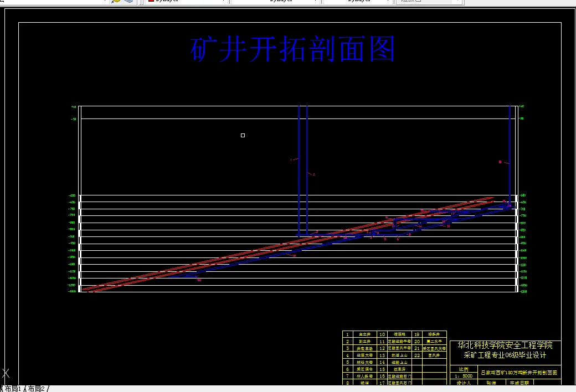Image resolution: width=576 pixels, height=392 pixels.
Task: Click legend entry 材料大巷 in row 5
Action: pyautogui.click(x=365, y=362)
